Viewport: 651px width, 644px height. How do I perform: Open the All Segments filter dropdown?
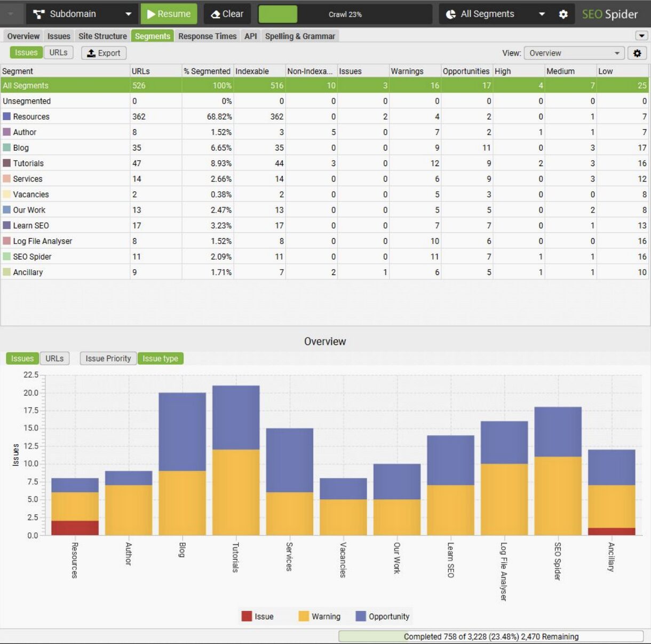click(495, 14)
